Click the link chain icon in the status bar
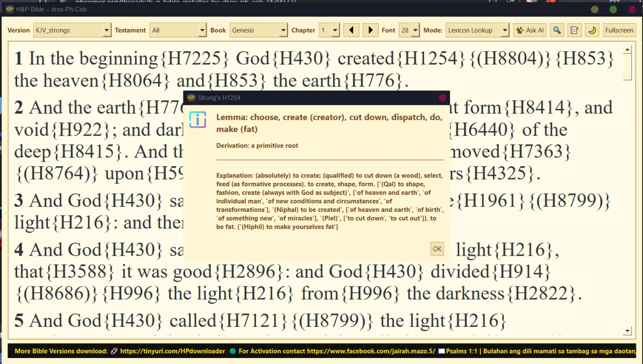The height and width of the screenshot is (364, 643). (114, 351)
